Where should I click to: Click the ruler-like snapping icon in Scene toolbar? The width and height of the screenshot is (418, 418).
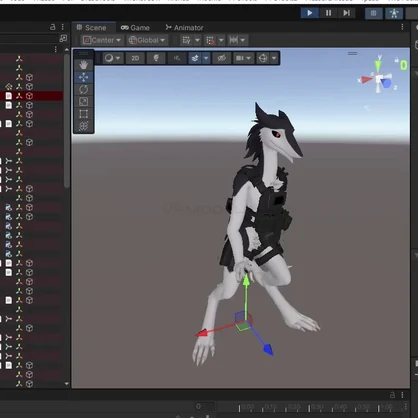pyautogui.click(x=234, y=40)
